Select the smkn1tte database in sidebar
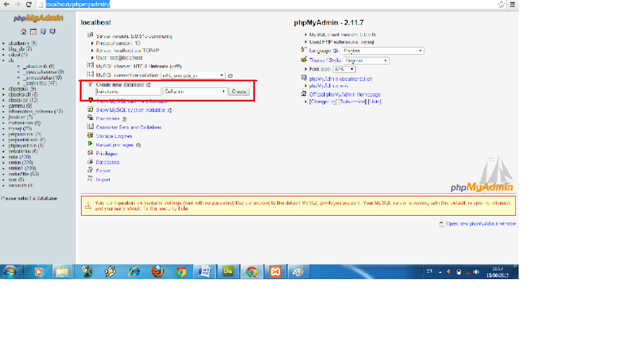Viewport: 644px width, 338px height. click(x=24, y=174)
